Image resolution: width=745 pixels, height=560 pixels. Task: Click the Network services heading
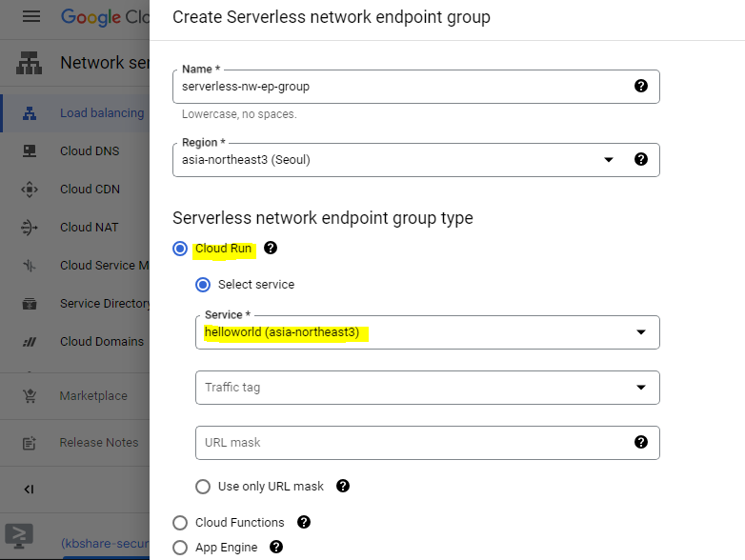click(x=105, y=63)
